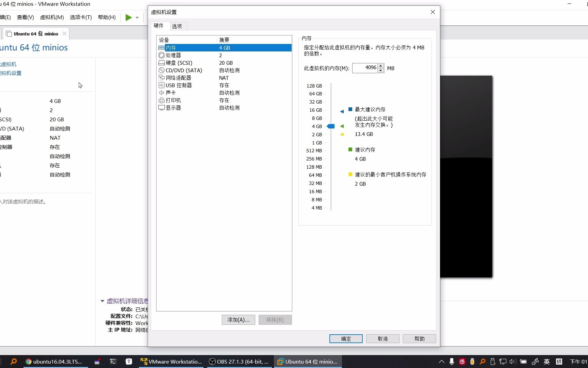The width and height of the screenshot is (588, 368).
Task: Select the 网络适配器 network adapter icon
Action: pos(162,78)
